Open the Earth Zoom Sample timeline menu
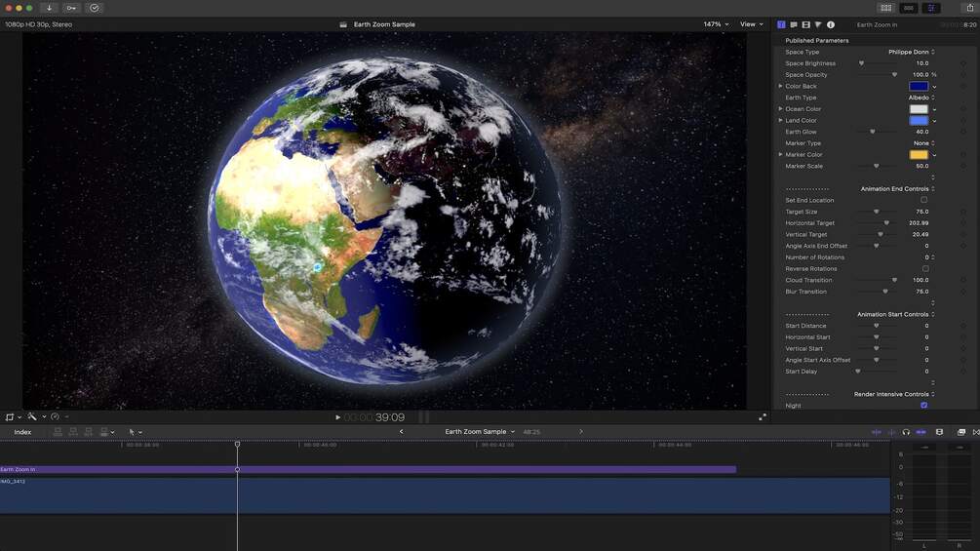This screenshot has width=980, height=551. click(x=480, y=432)
